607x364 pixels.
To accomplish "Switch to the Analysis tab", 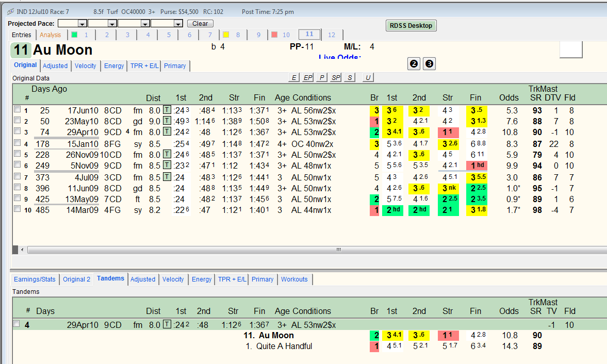I will tap(51, 35).
